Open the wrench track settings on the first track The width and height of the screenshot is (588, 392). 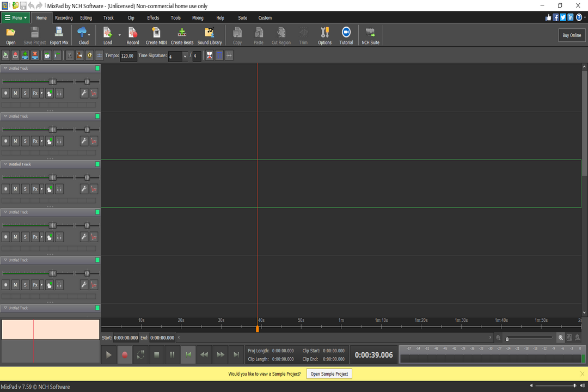pyautogui.click(x=83, y=93)
